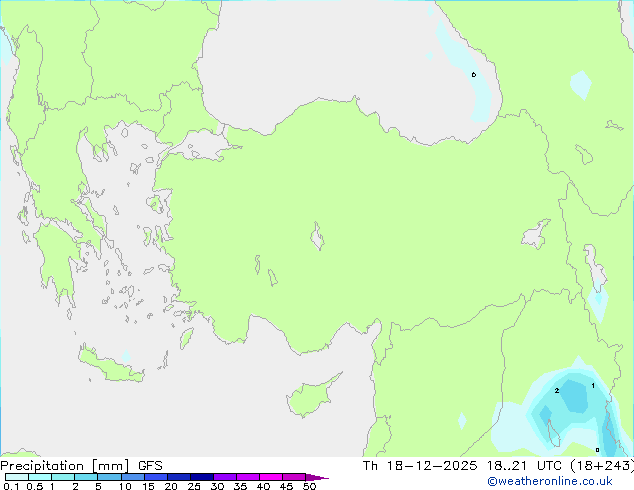Viewport: 634px width, 490px height.
Task: Click the contour value '2' on map
Action: 557,391
